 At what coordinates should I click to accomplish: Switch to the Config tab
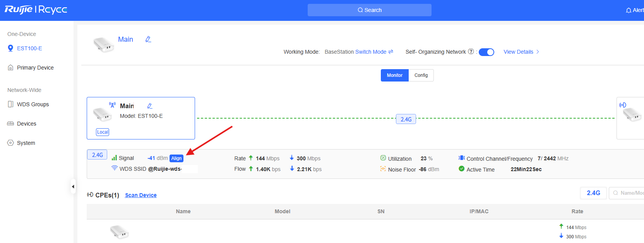click(421, 75)
